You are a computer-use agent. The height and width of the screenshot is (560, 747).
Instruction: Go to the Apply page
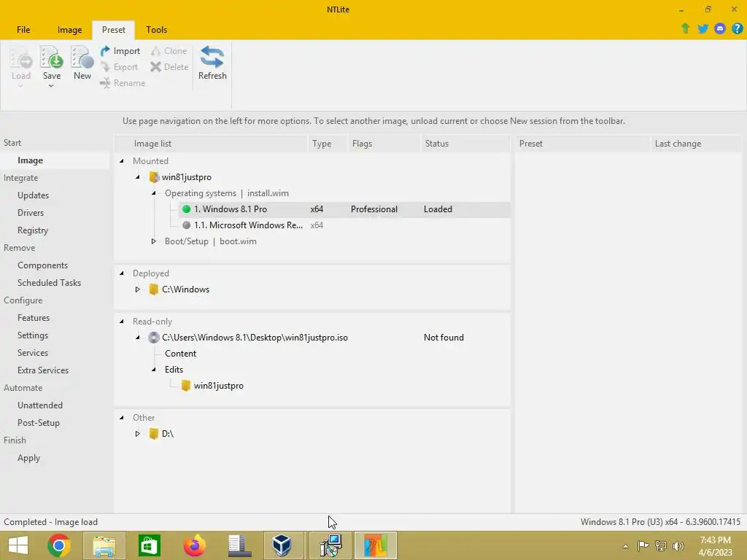[28, 458]
